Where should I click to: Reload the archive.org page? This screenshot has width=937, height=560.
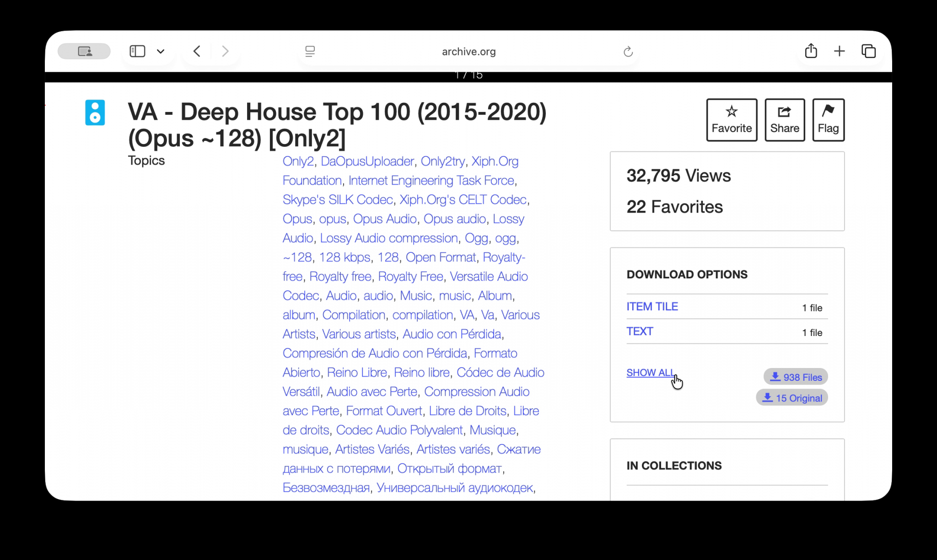[628, 52]
